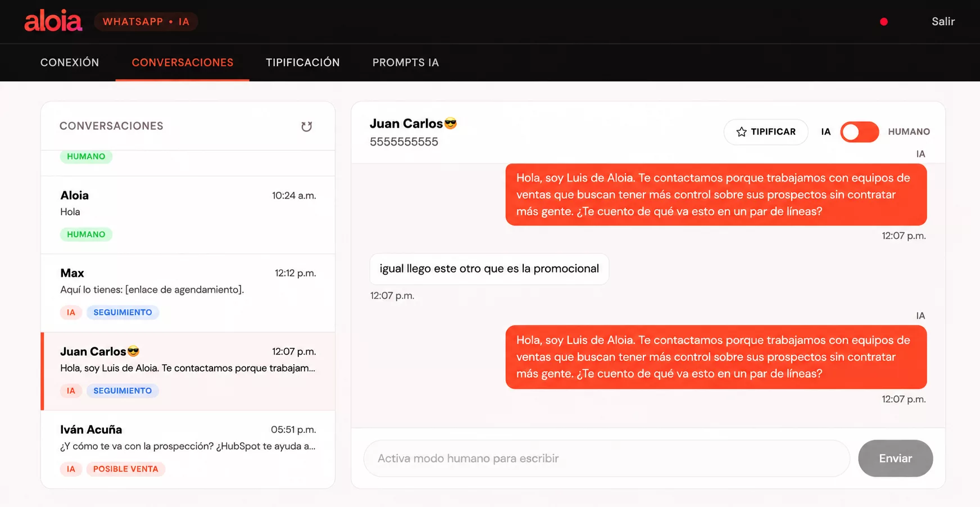980x507 pixels.
Task: Click the WhatsApp IA badge
Action: click(146, 21)
